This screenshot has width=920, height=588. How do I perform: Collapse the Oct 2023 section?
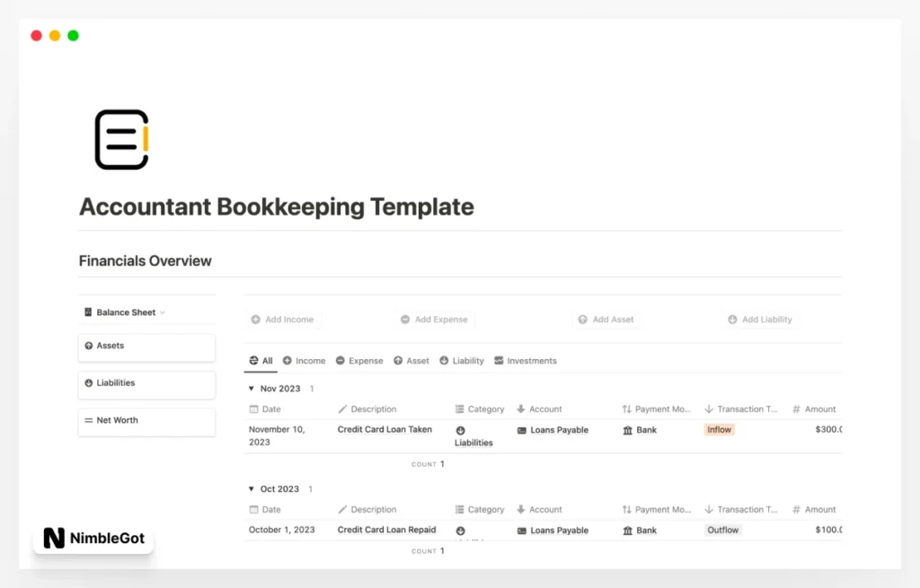250,488
